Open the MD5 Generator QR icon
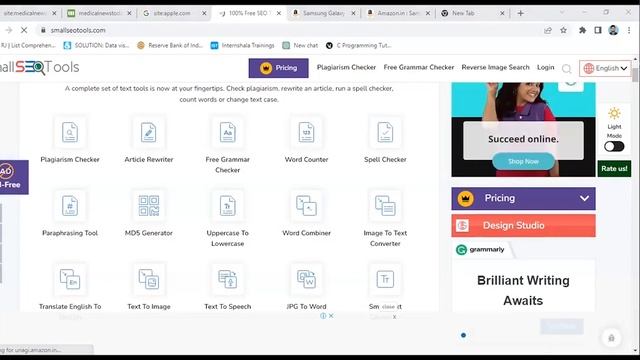The width and height of the screenshot is (640, 360). [x=149, y=206]
